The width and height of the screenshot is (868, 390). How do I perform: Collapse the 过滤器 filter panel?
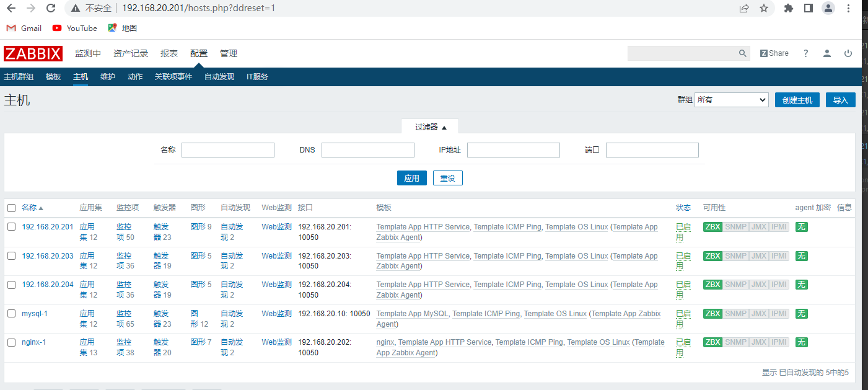430,127
